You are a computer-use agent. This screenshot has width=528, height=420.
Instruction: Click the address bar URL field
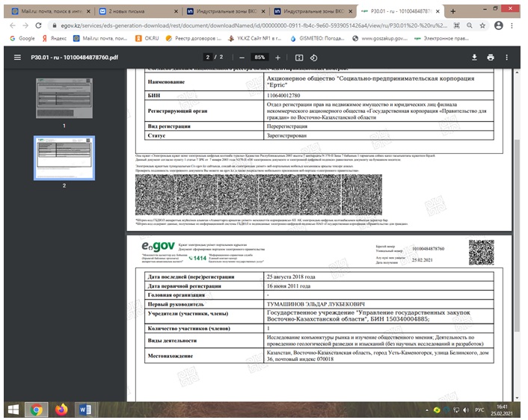point(254,25)
